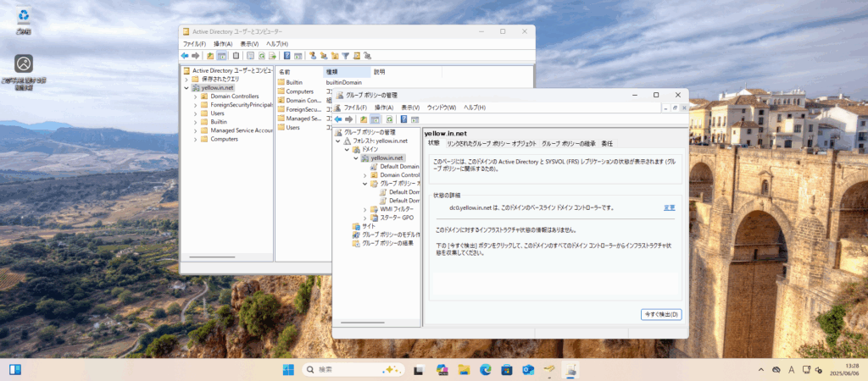This screenshot has width=868, height=381.
Task: Expand the Users node in Active Directory tree
Action: coord(196,113)
